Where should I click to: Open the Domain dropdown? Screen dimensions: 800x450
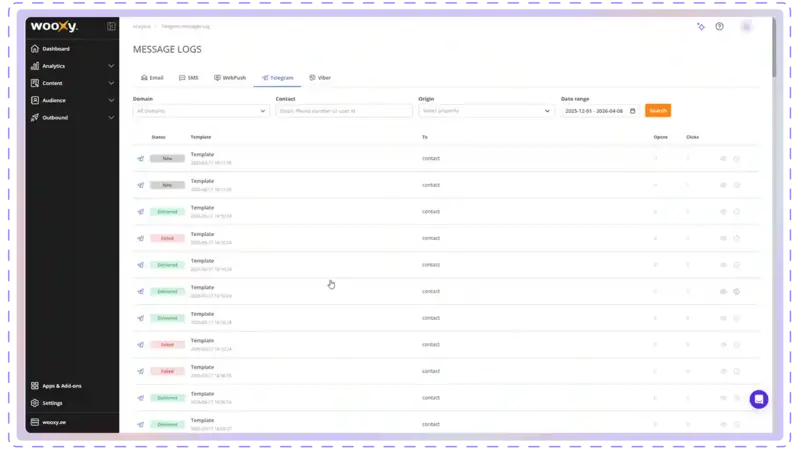coord(201,111)
